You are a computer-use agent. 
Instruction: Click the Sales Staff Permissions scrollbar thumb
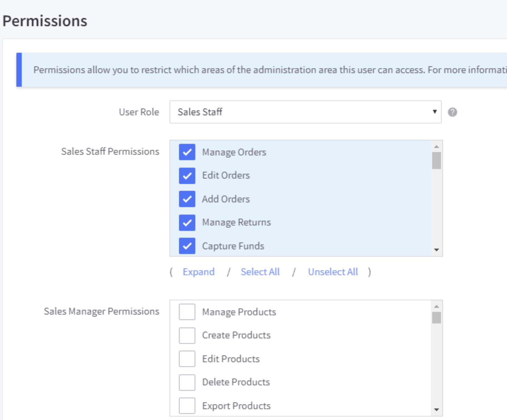pyautogui.click(x=437, y=161)
